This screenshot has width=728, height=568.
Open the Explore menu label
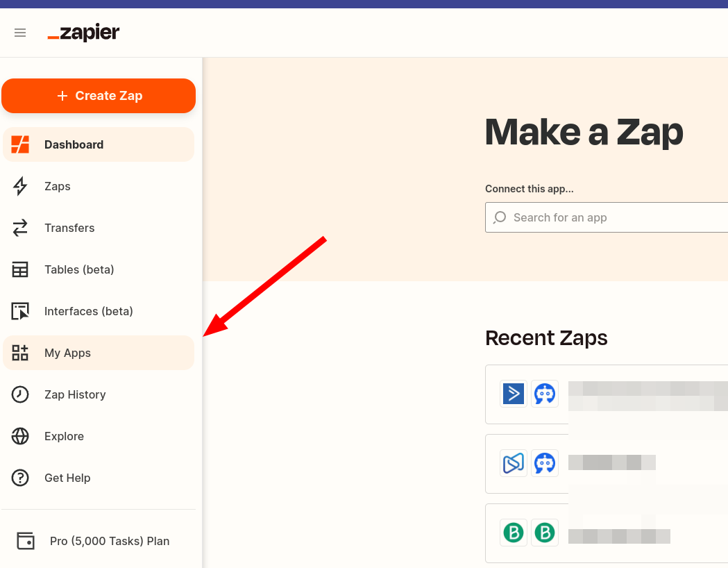pos(64,436)
